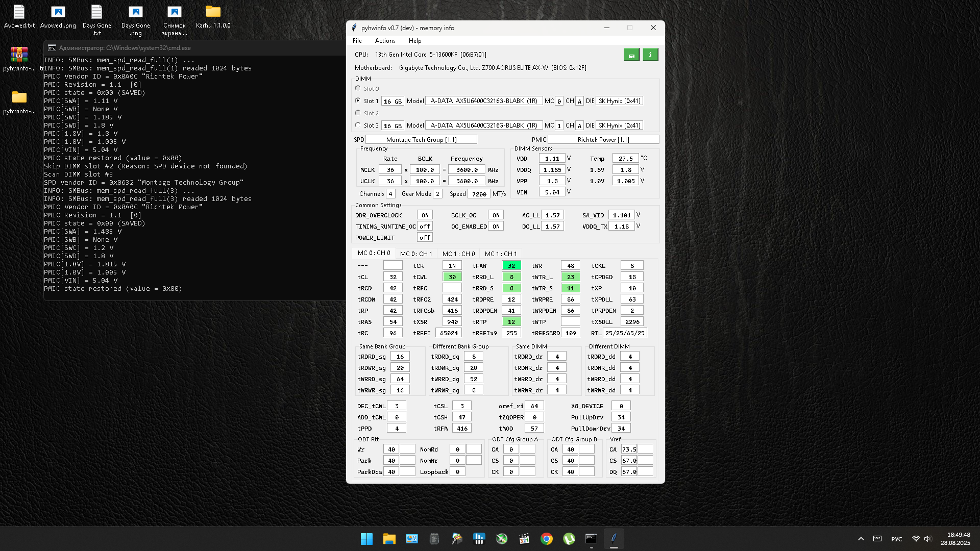980x551 pixels.
Task: Click the tCL value input field
Action: (x=393, y=277)
